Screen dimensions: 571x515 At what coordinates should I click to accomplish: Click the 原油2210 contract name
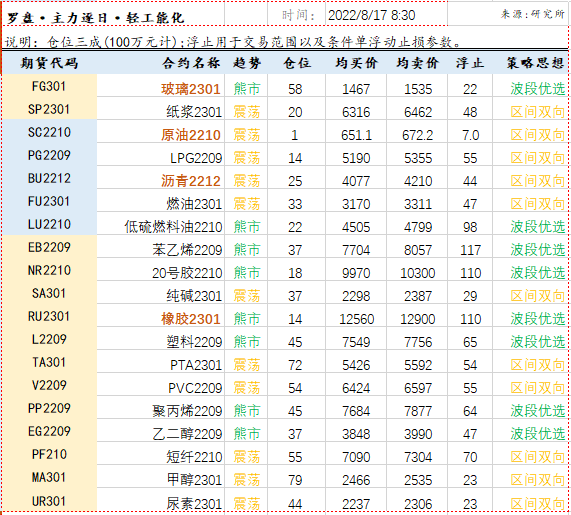coord(191,135)
